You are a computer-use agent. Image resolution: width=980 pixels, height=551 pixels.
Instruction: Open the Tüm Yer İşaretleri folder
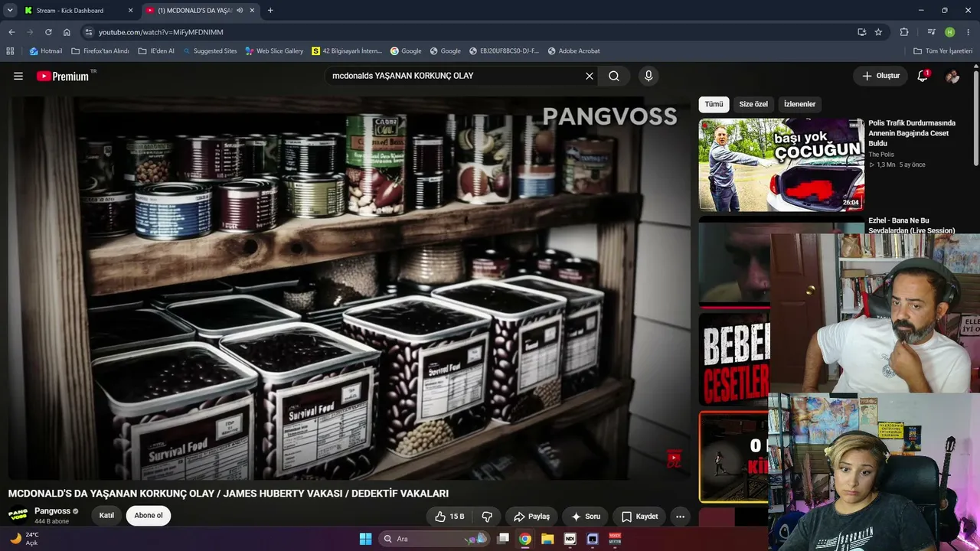click(942, 51)
